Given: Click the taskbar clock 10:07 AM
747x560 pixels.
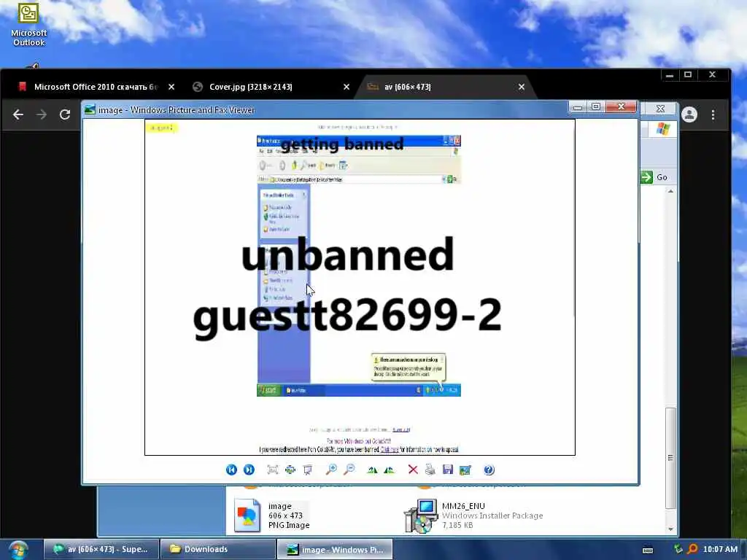Looking at the screenshot, I should [x=720, y=549].
